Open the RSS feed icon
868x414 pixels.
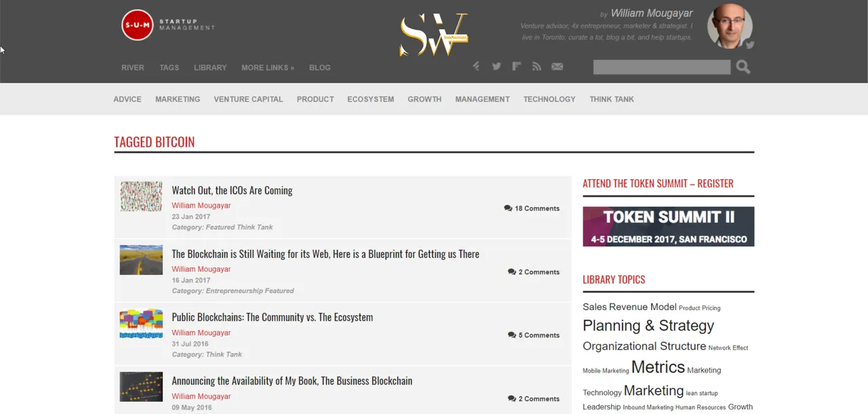point(536,67)
